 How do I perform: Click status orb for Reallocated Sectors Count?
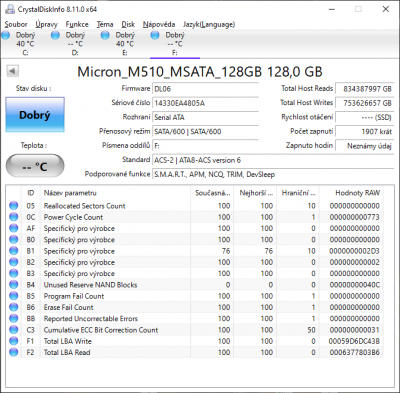coord(14,206)
